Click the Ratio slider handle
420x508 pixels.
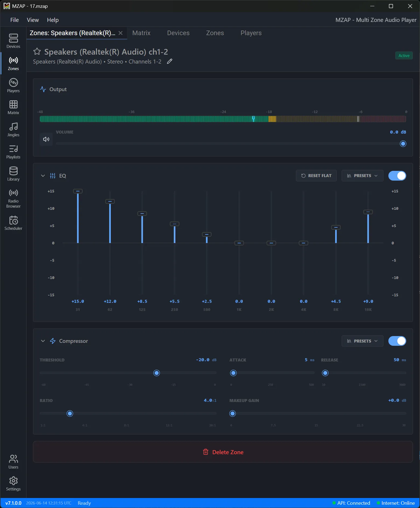[70, 414]
